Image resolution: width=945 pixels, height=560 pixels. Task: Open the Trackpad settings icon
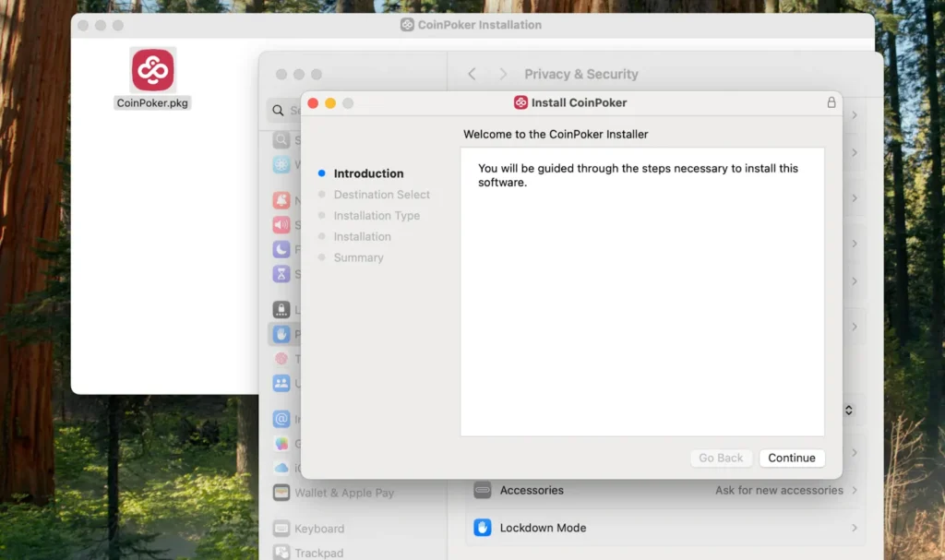click(281, 553)
